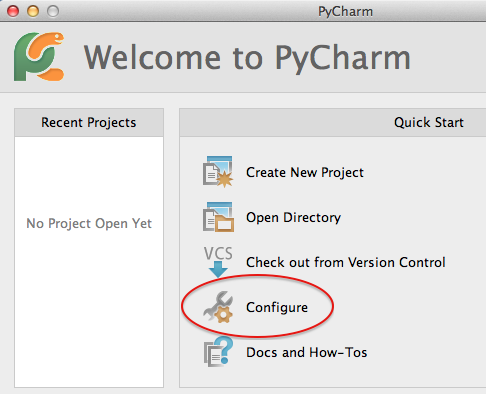486x394 pixels.
Task: Click the PyCharm snake logo
Action: click(x=39, y=57)
